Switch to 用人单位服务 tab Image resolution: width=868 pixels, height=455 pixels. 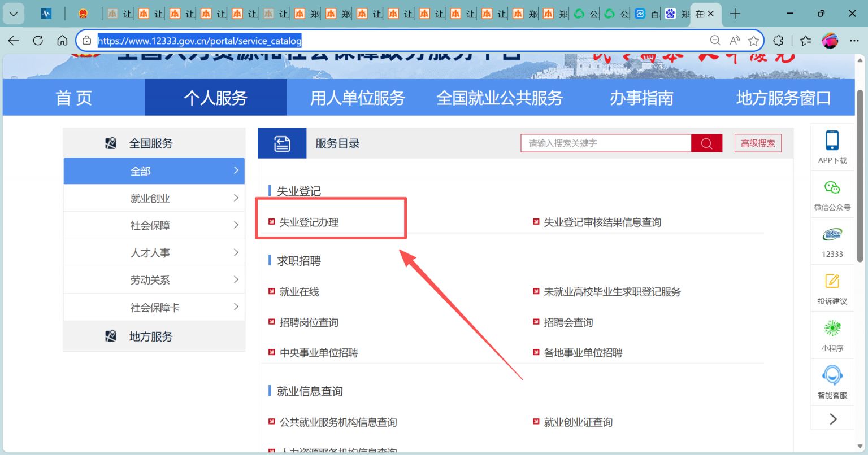tap(357, 98)
